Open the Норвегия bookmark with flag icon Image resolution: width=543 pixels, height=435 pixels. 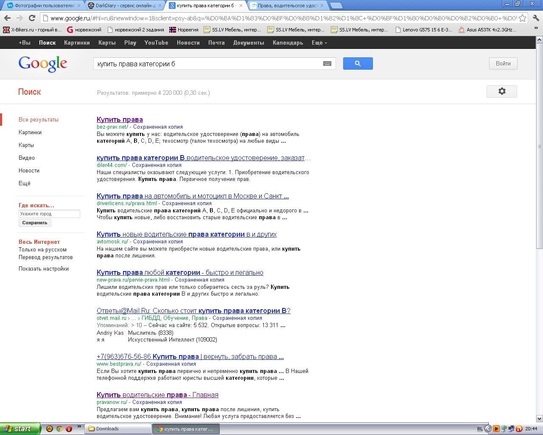(x=184, y=30)
